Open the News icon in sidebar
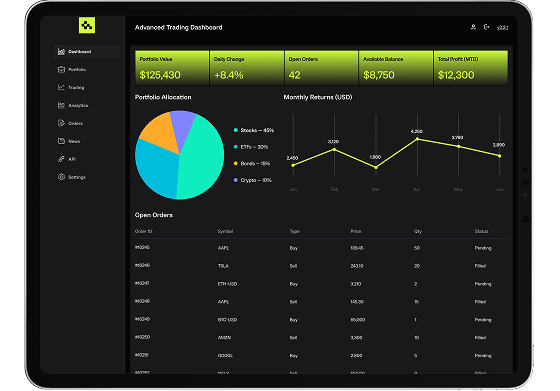560x391 pixels. pyautogui.click(x=61, y=141)
